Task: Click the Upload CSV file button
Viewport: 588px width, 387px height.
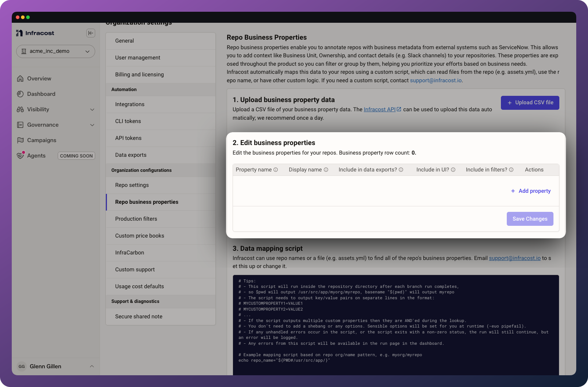Action: coord(530,103)
